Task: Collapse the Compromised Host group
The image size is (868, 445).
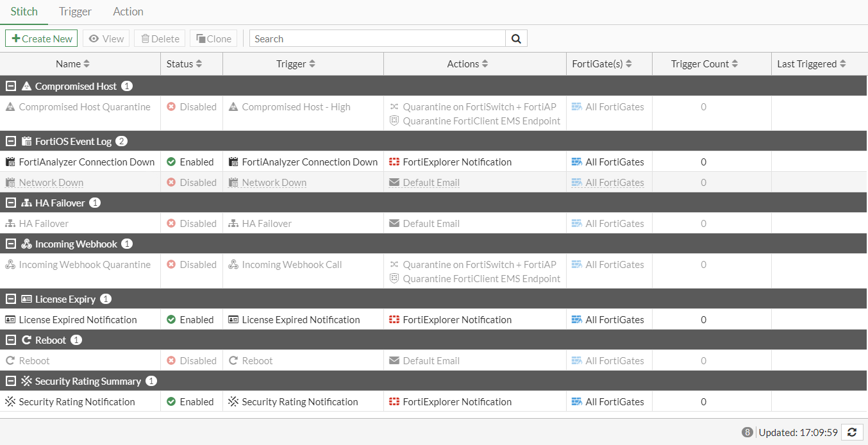Action: point(11,86)
